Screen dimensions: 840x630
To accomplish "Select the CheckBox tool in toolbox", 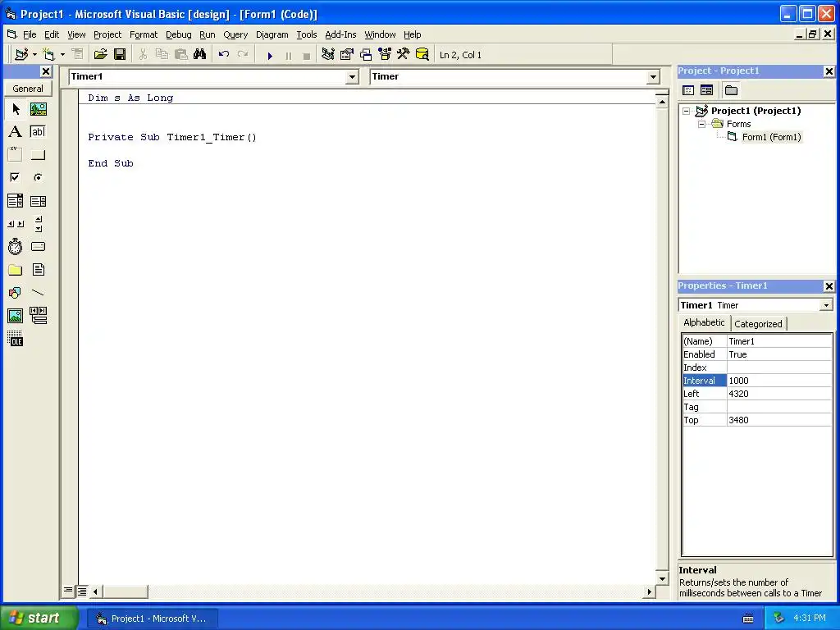I will [x=16, y=177].
